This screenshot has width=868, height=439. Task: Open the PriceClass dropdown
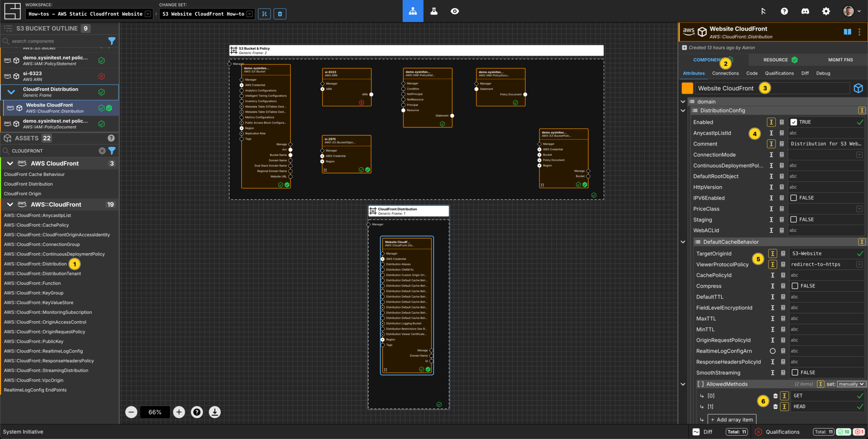(826, 209)
